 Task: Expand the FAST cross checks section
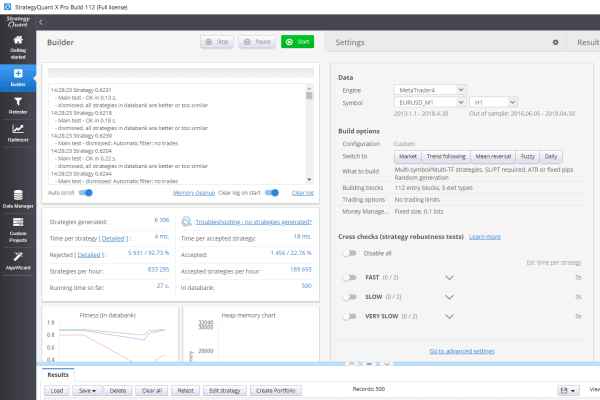click(449, 279)
